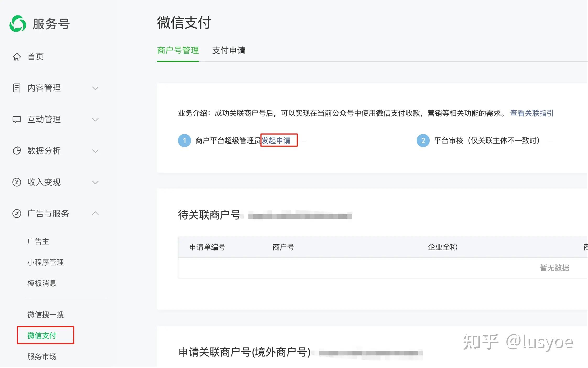Expand the 内容管理 chevron
This screenshot has height=368, width=588.
95,88
